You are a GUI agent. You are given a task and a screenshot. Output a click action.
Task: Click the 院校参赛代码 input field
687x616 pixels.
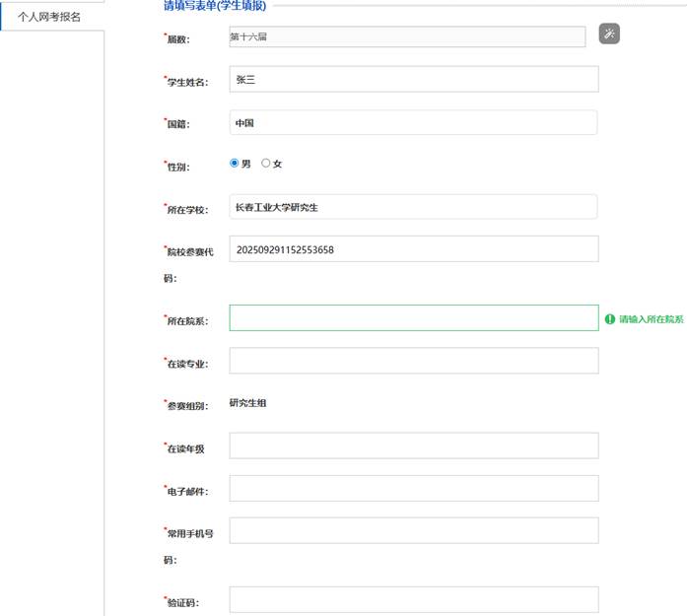pos(413,249)
